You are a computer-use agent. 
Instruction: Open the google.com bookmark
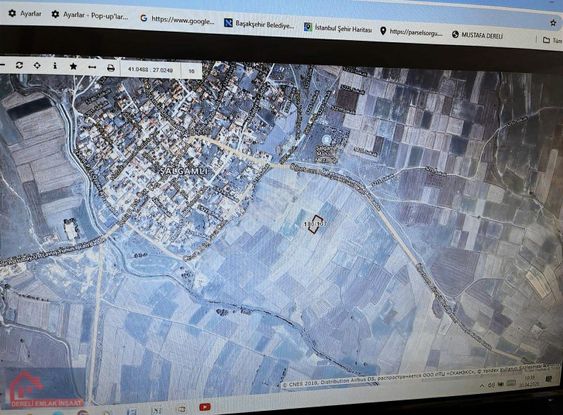(x=177, y=20)
